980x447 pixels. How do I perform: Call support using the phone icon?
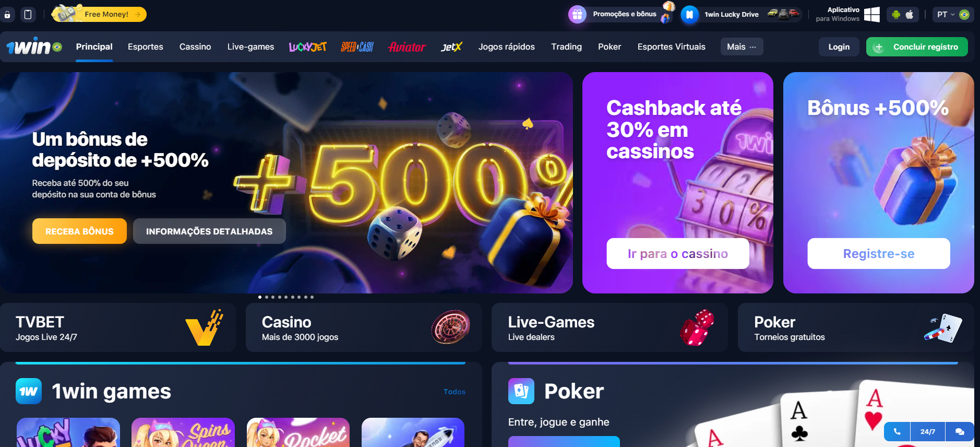pyautogui.click(x=897, y=431)
